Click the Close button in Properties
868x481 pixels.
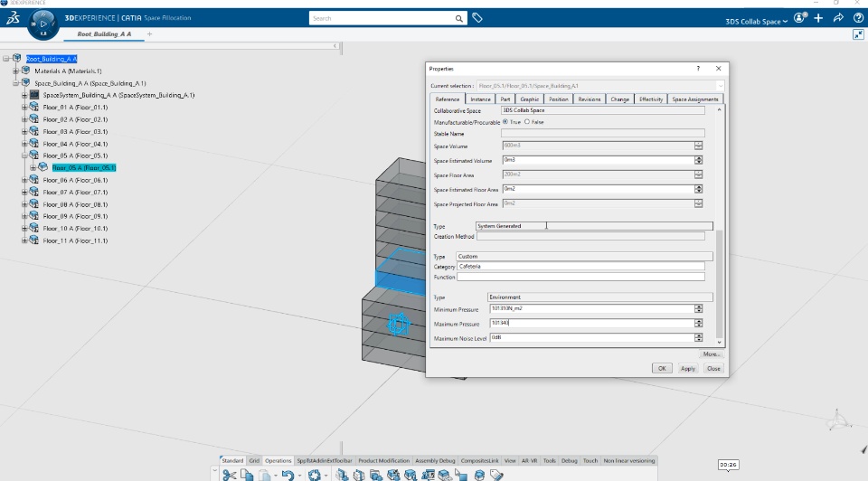click(x=713, y=368)
